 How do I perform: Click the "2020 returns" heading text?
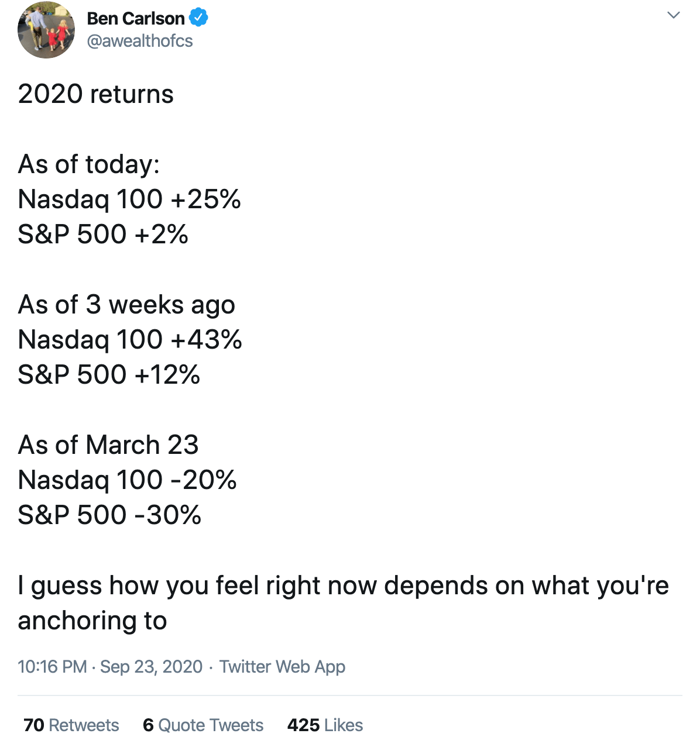(x=95, y=94)
